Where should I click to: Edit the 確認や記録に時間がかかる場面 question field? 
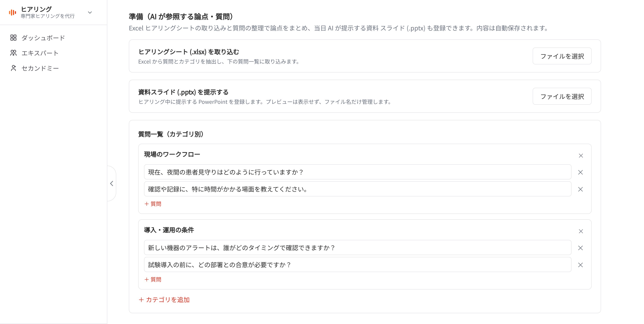(x=358, y=189)
